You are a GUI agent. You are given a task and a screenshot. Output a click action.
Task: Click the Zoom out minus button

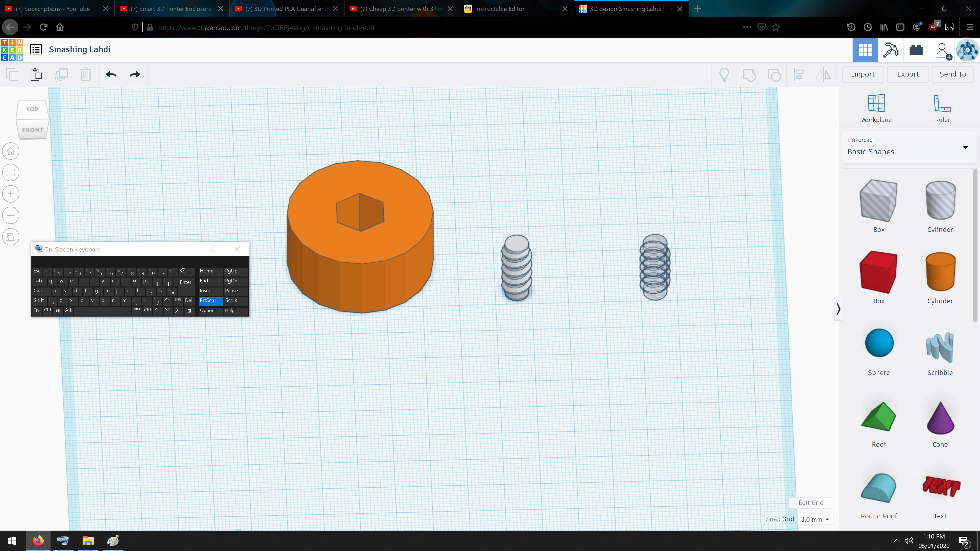click(11, 216)
